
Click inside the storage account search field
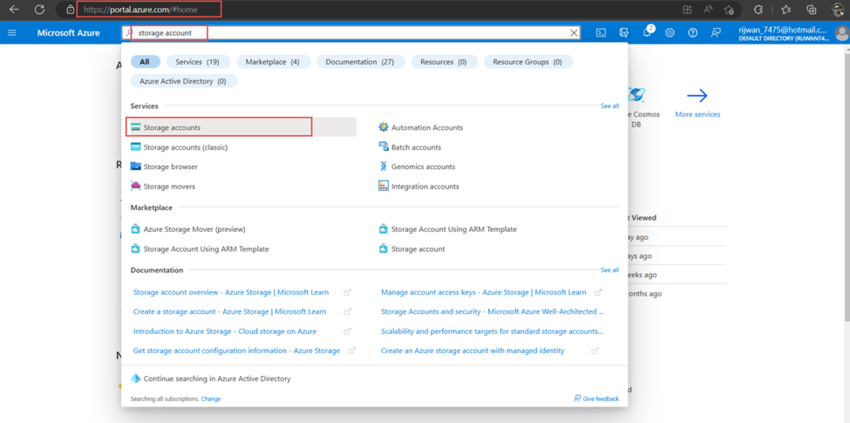[350, 33]
